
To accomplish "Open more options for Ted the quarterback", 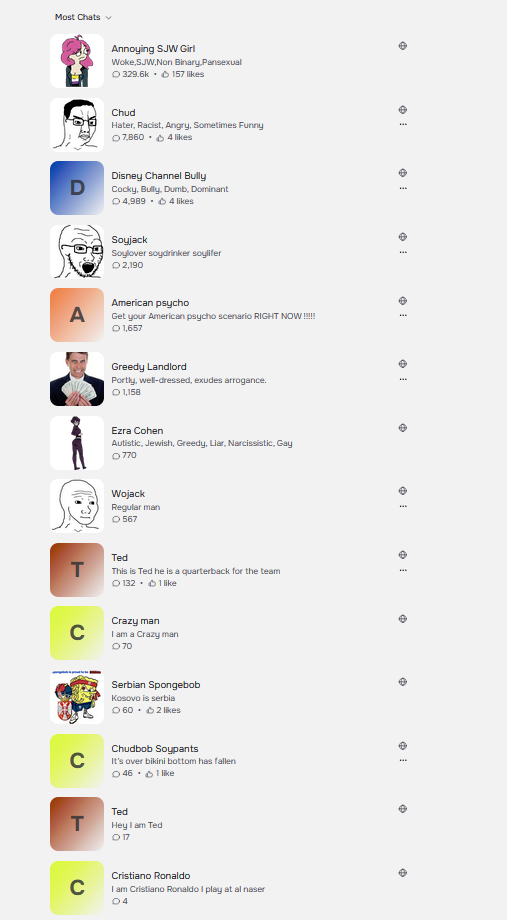I will [403, 570].
